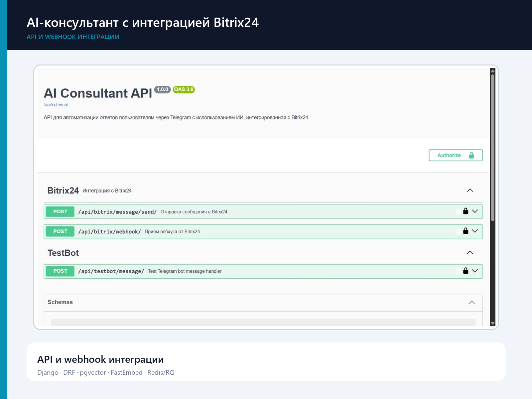This screenshot has height=399, width=532.
Task: Click the POST badge for /api/testbot/message/
Action: [x=60, y=271]
